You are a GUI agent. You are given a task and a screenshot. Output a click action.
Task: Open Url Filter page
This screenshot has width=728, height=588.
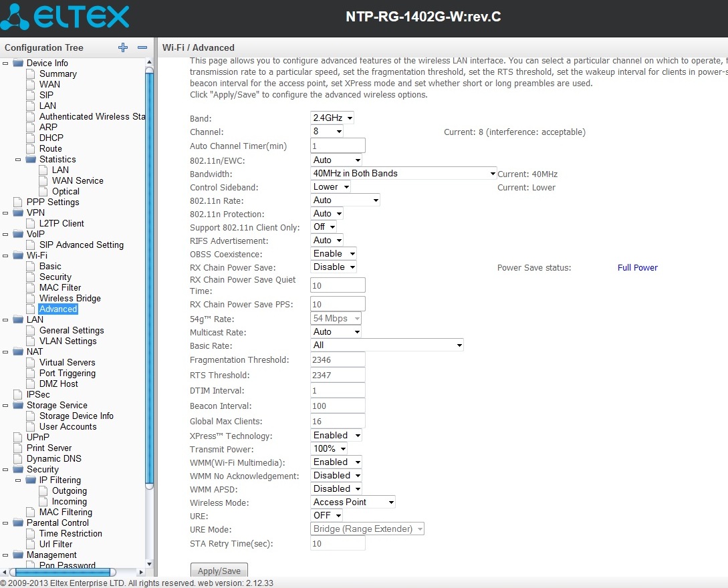[55, 544]
